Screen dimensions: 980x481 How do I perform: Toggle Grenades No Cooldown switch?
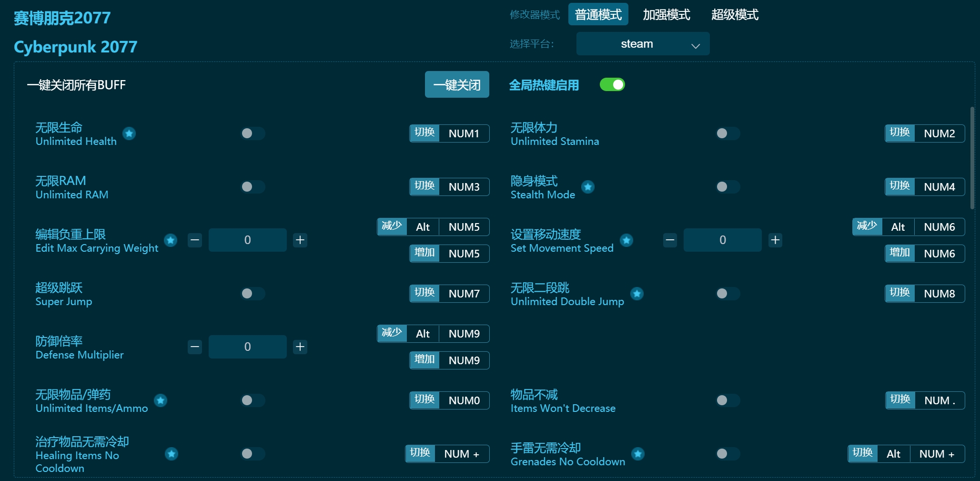[728, 454]
